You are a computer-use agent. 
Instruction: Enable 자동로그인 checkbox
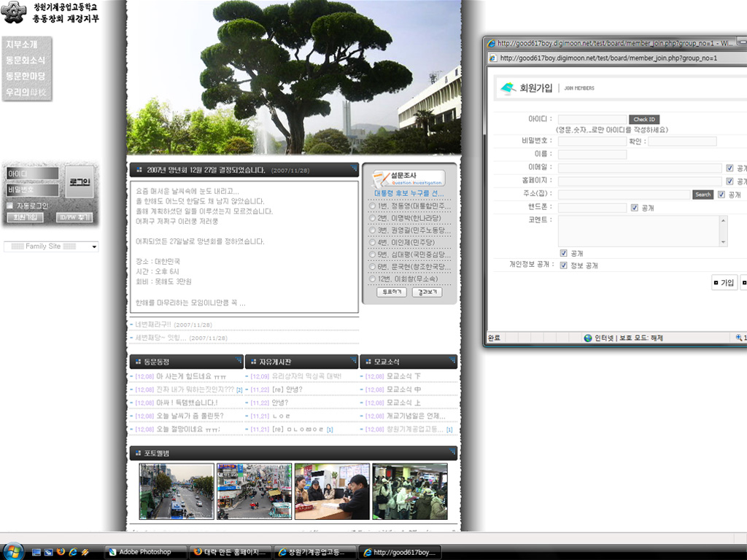[9, 206]
